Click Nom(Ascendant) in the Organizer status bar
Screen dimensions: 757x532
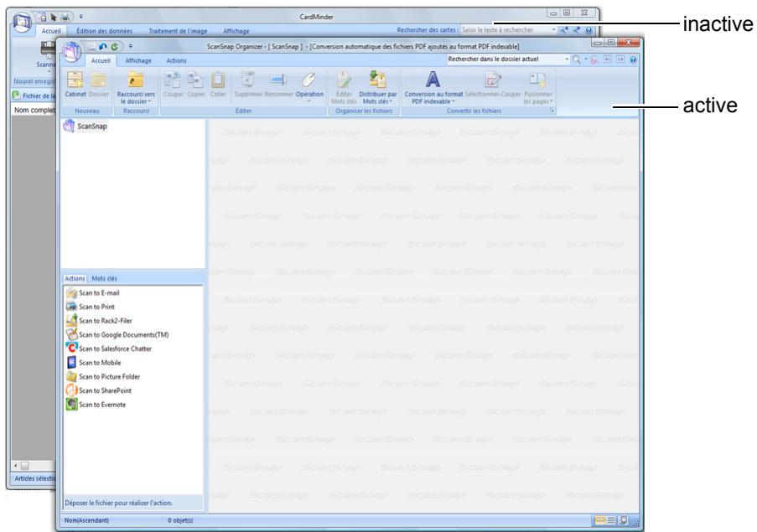86,520
